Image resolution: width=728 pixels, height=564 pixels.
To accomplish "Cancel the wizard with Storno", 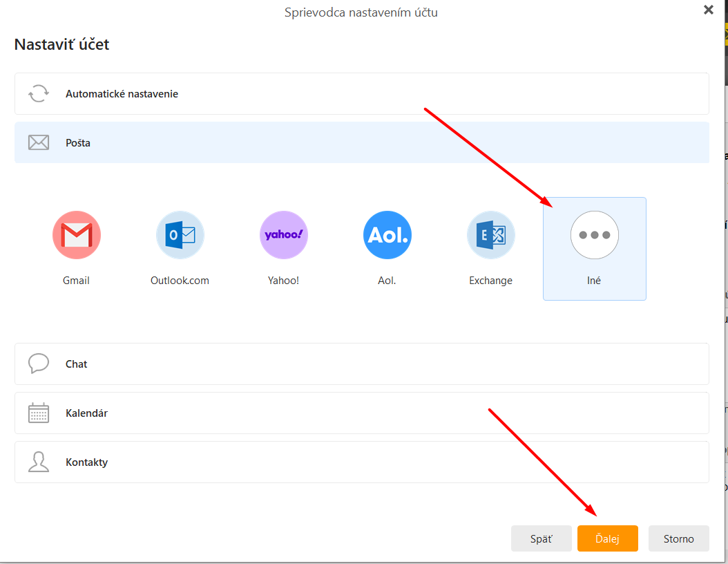I will tap(679, 538).
